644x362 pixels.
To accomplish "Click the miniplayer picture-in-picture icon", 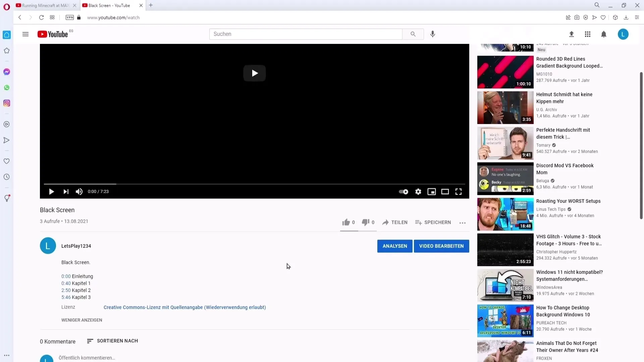I will pos(431,191).
